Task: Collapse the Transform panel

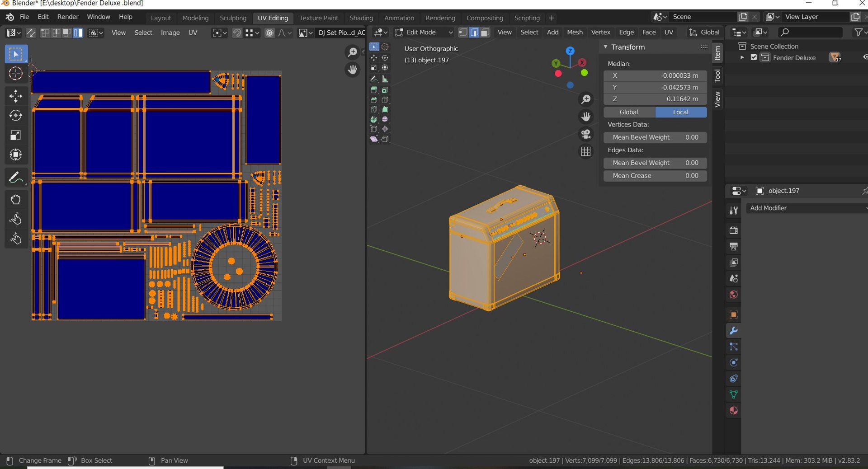Action: click(605, 47)
